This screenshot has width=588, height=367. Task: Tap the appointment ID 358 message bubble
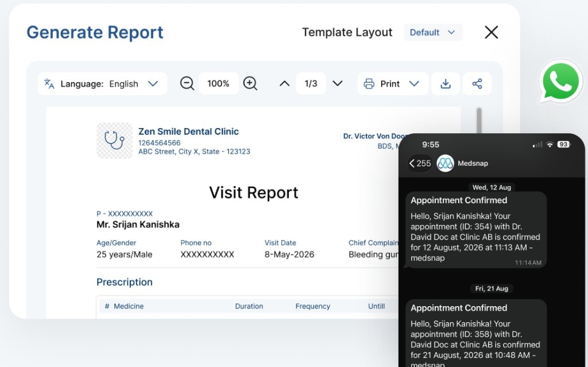click(x=476, y=333)
